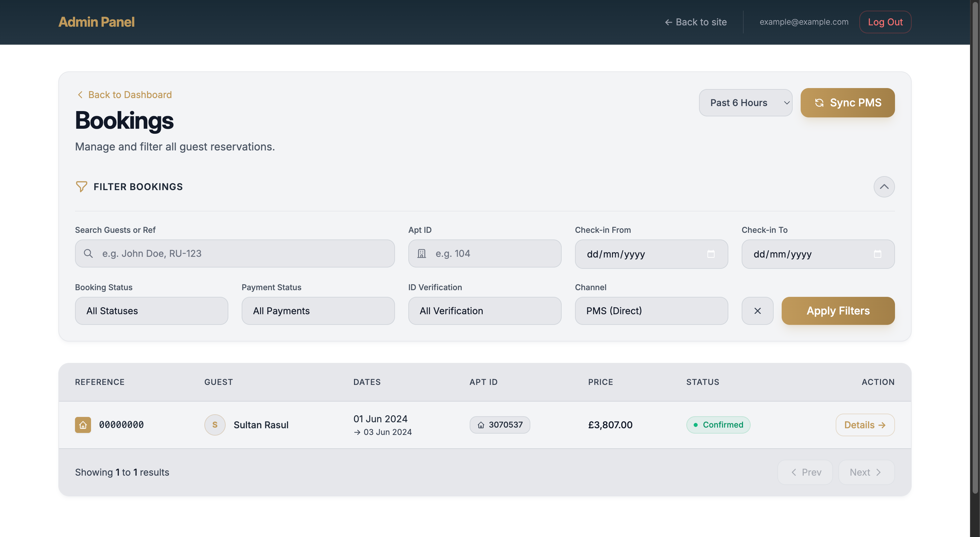Open the PMS (Direct) channel dropdown

pos(651,311)
